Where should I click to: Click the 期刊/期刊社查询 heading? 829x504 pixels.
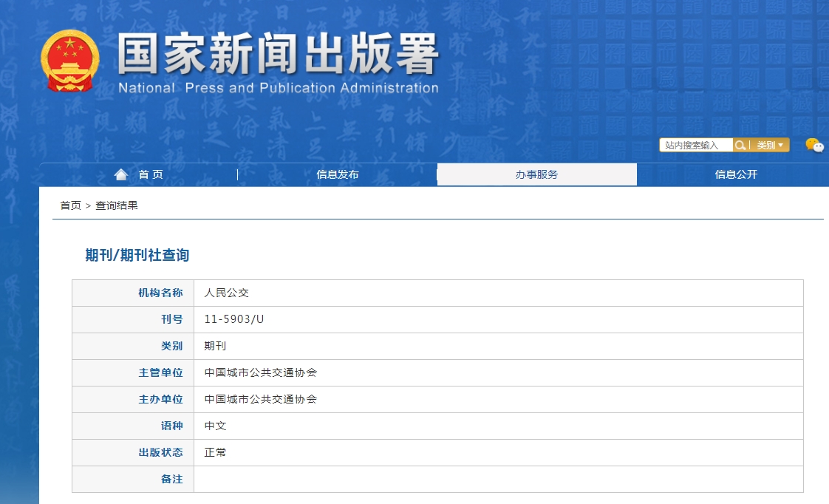137,255
